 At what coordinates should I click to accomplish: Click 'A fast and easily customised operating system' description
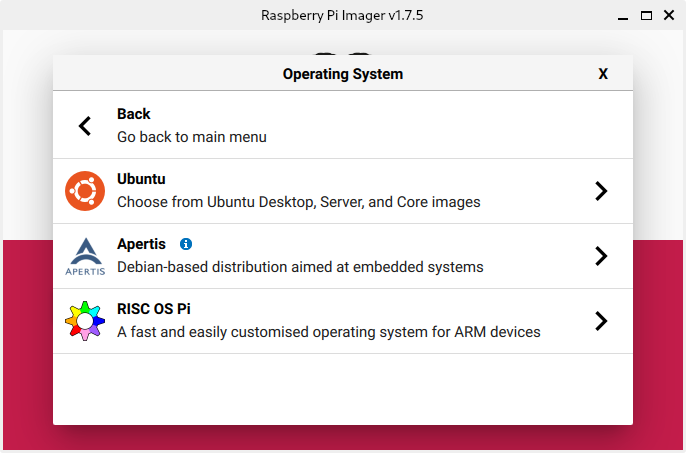click(x=329, y=332)
